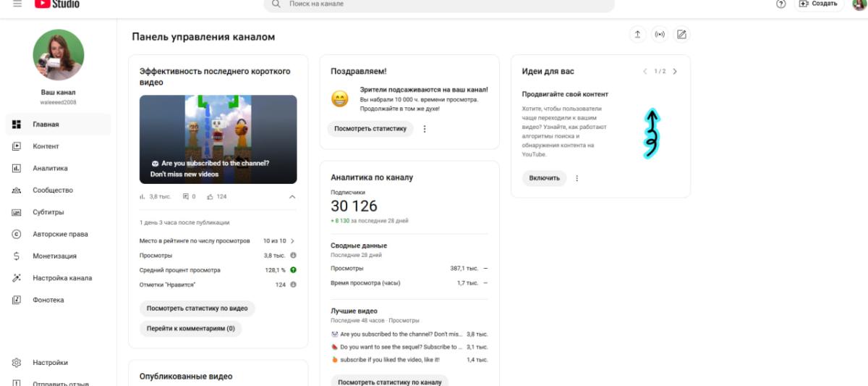Click info icon next to Отметки Нравится 124
The width and height of the screenshot is (868, 386).
(x=293, y=285)
